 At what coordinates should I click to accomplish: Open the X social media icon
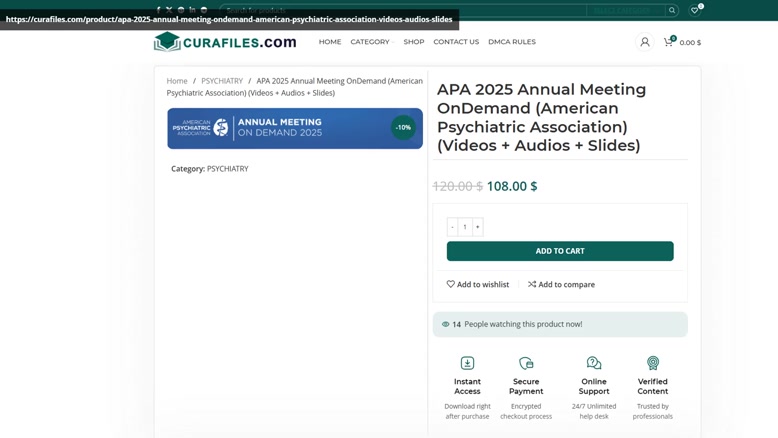coord(169,10)
